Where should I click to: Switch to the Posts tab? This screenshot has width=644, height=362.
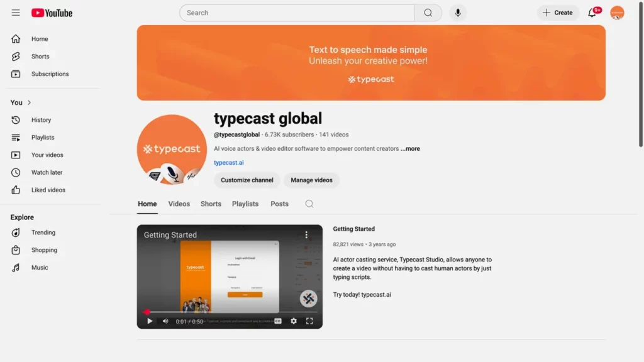click(x=280, y=204)
